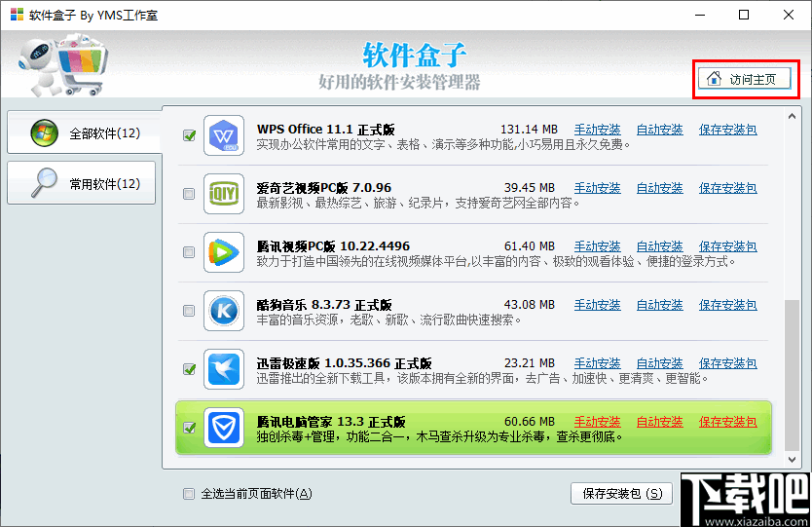
Task: Maximize the 软件盒子 window
Action: (x=744, y=15)
